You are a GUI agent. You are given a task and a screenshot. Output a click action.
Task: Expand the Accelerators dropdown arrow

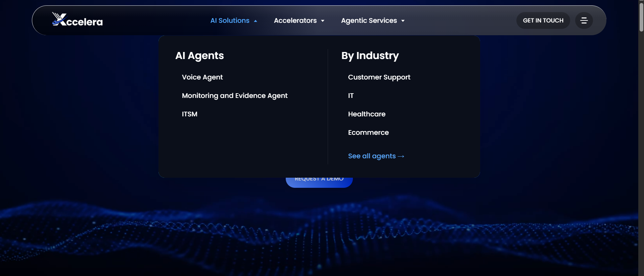pyautogui.click(x=323, y=21)
